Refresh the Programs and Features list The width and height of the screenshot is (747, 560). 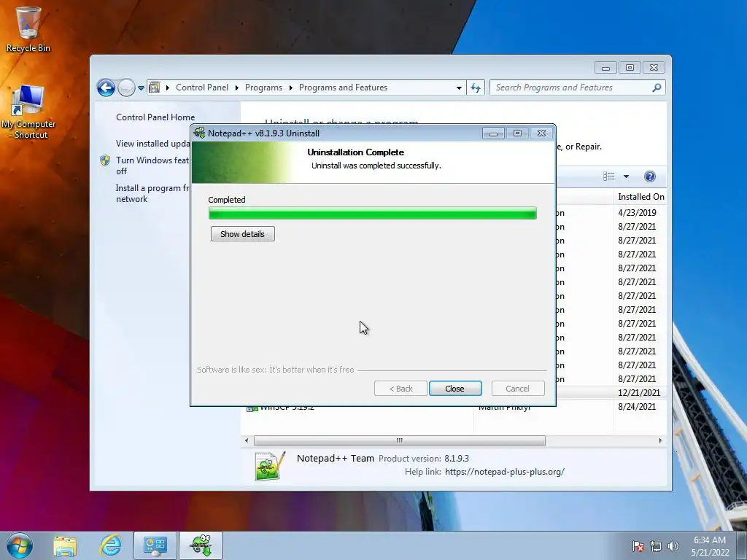tap(476, 87)
